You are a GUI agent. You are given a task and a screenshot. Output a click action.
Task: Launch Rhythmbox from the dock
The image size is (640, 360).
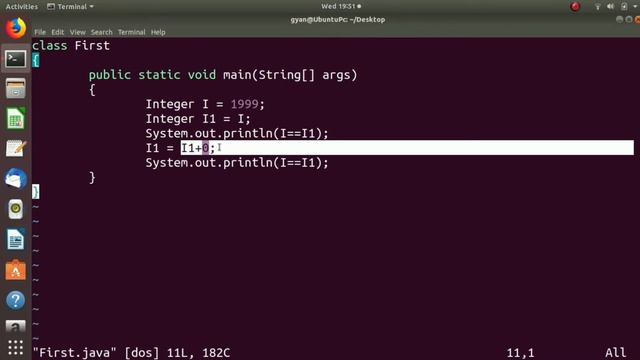pyautogui.click(x=16, y=209)
